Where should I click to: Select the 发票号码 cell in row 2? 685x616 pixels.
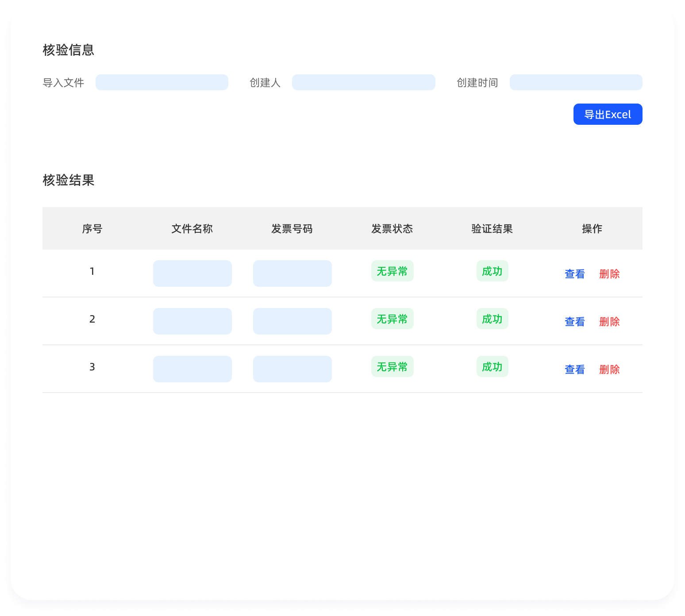(x=292, y=321)
